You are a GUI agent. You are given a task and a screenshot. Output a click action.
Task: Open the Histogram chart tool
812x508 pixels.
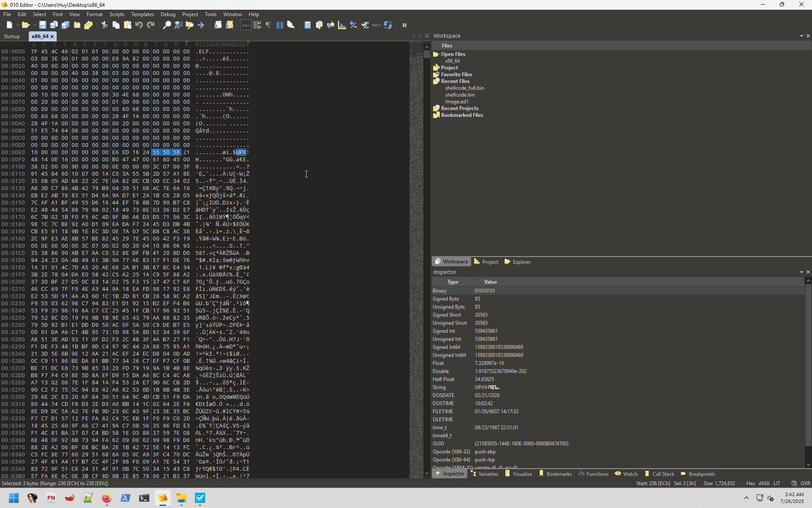pos(342,25)
